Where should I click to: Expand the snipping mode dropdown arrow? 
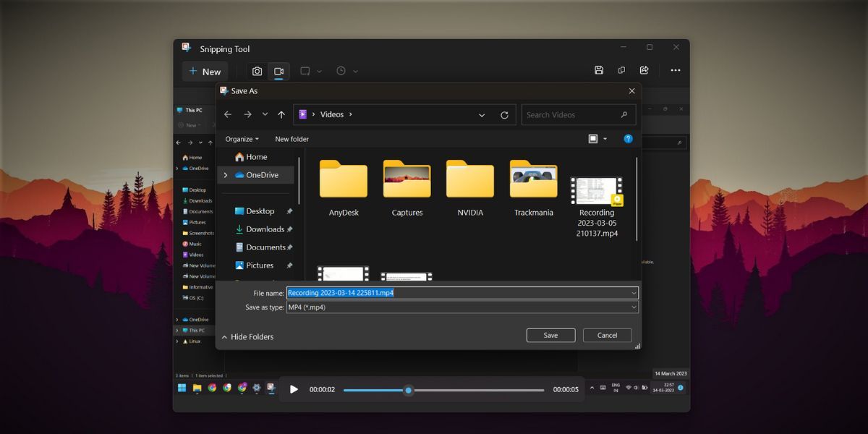(x=319, y=71)
